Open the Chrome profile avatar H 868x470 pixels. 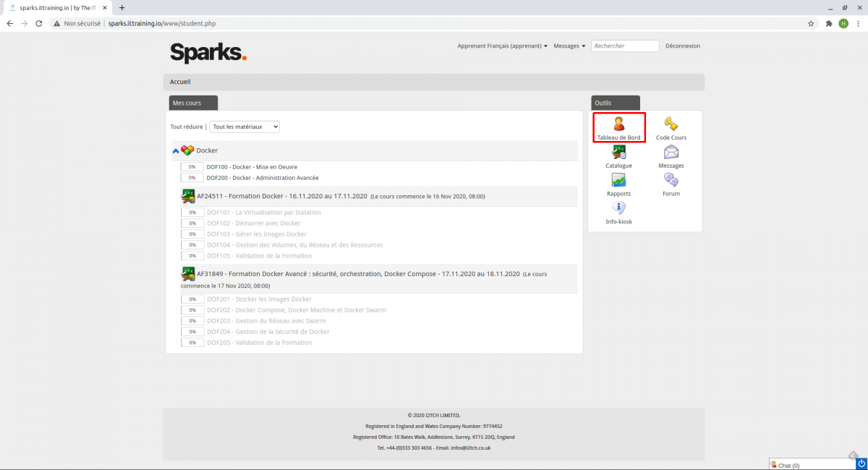843,23
